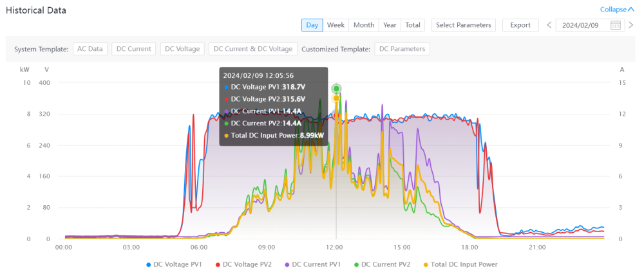Screen dimensions: 644x274
Task: Apply the DC Current & DC Voltage template
Action: (253, 49)
